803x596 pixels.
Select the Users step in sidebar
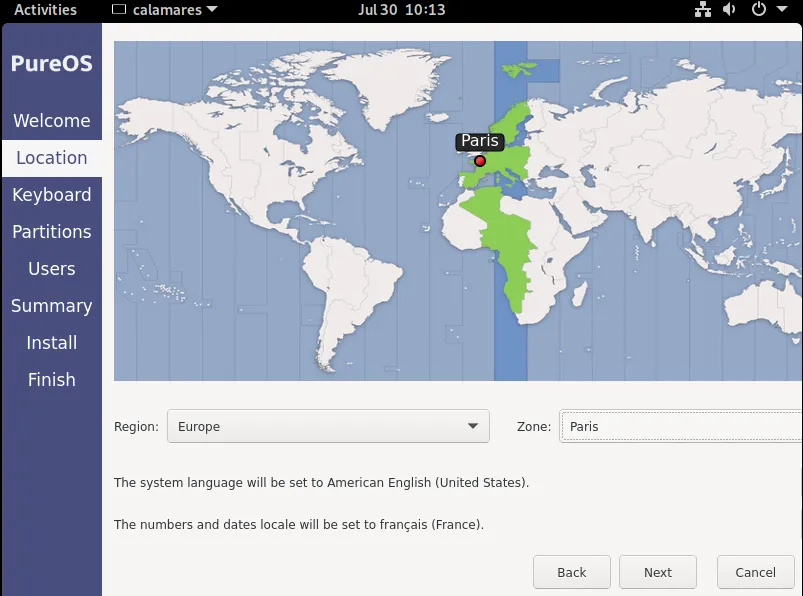[51, 269]
